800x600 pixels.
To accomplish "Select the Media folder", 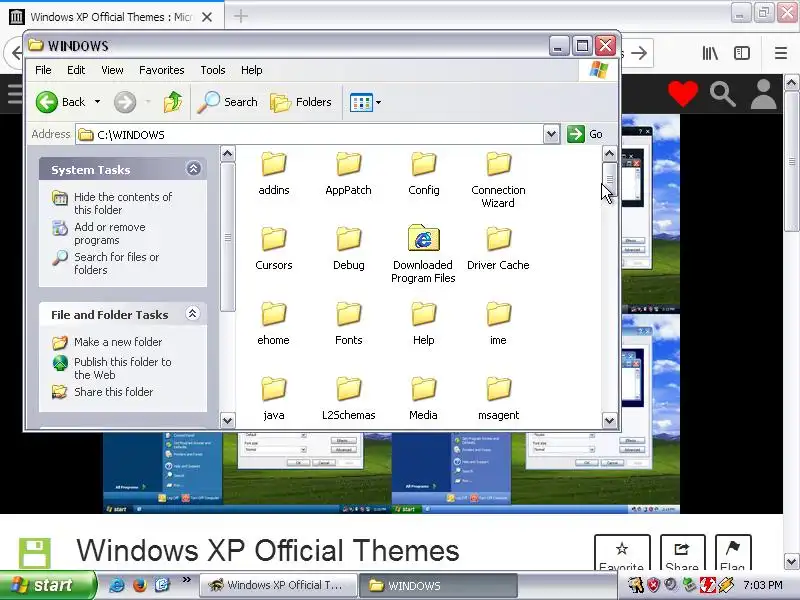I will coord(423,399).
